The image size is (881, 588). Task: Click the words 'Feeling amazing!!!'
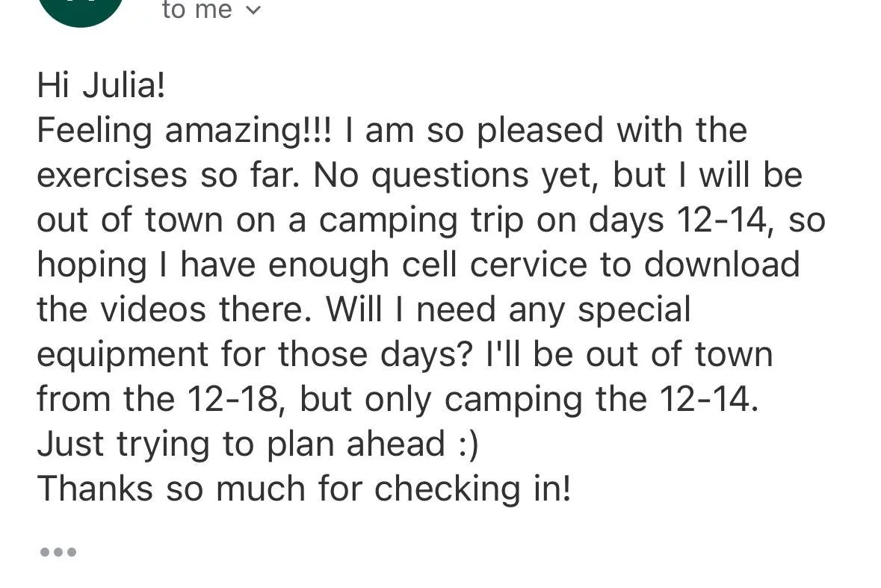tap(185, 130)
